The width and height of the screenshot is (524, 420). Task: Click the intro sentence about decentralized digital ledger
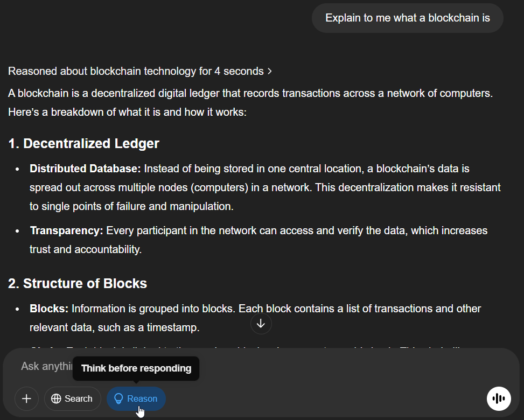pyautogui.click(x=250, y=93)
